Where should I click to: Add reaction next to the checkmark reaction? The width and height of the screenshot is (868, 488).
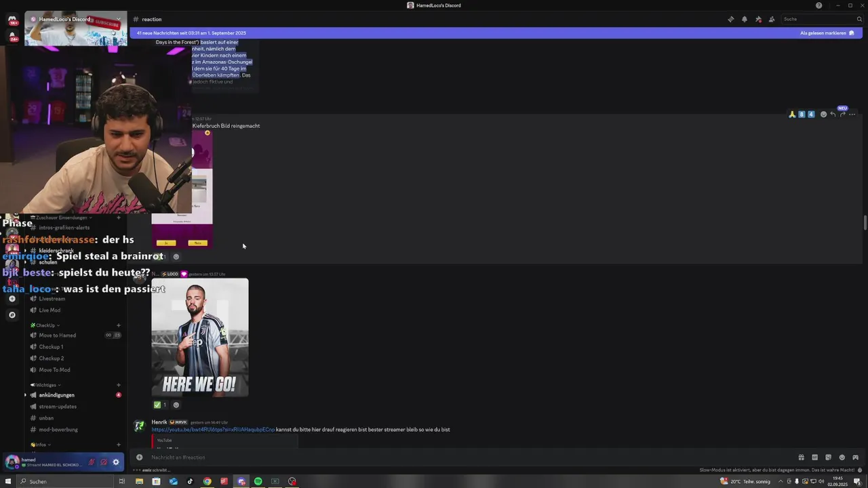point(176,405)
